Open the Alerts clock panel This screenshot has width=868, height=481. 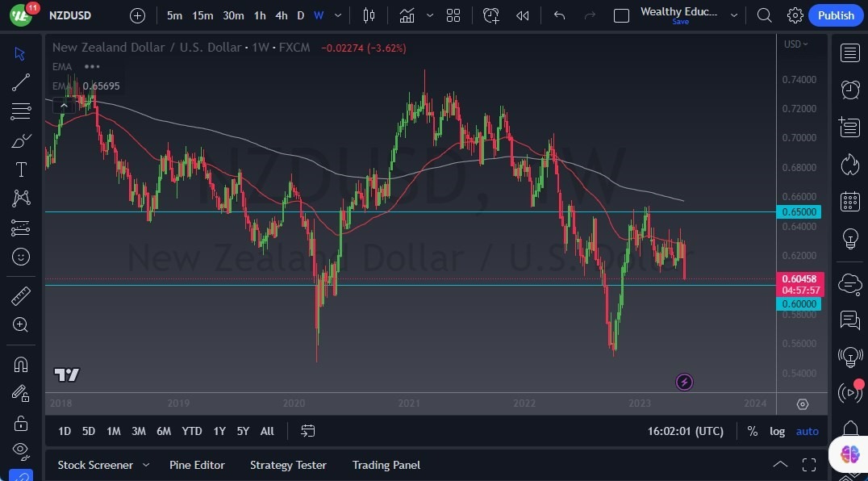tap(849, 89)
